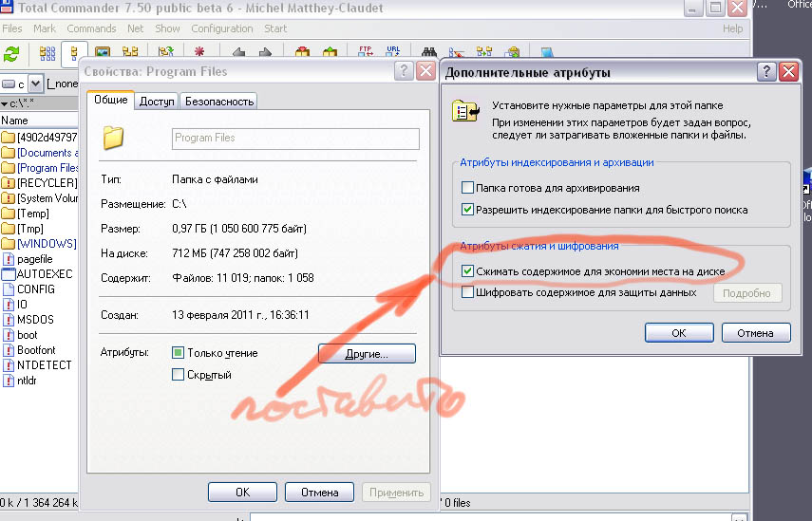This screenshot has height=521, width=812.
Task: Uncheck 'Разрешить индексирование папки' checkbox
Action: 467,210
